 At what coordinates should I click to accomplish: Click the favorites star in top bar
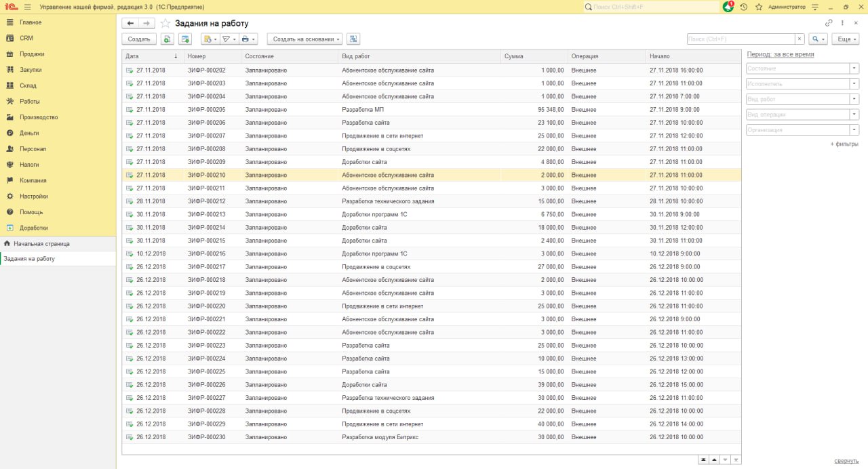coord(758,7)
